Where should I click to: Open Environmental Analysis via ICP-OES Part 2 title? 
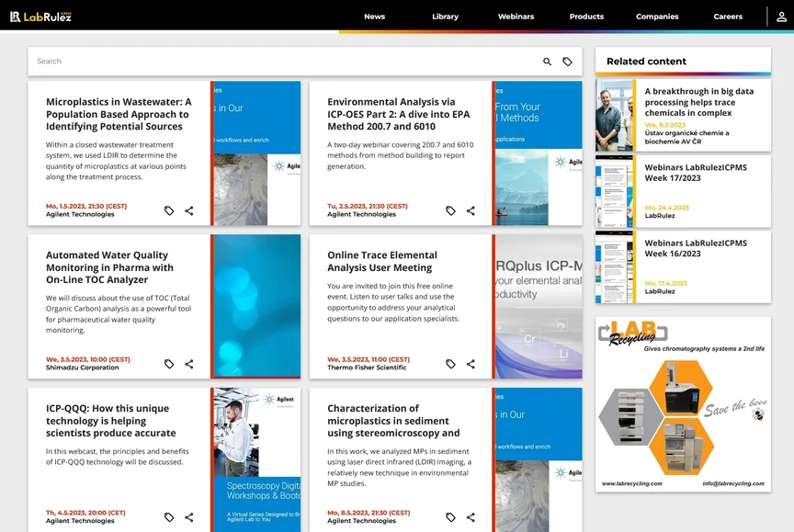[399, 114]
